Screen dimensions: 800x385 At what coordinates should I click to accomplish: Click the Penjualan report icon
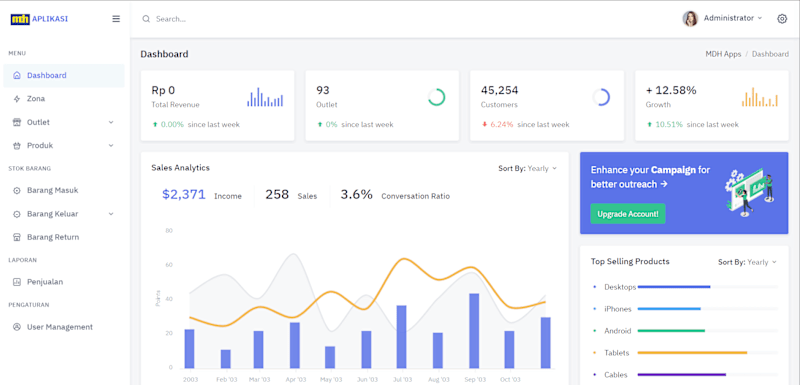(17, 282)
